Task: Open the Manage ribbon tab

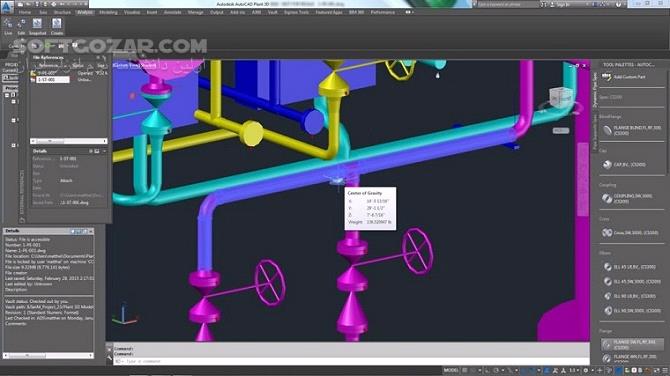Action: [196, 12]
